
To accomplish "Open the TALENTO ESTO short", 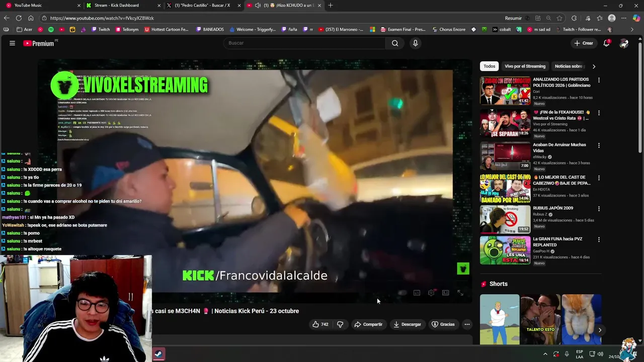I will (540, 319).
